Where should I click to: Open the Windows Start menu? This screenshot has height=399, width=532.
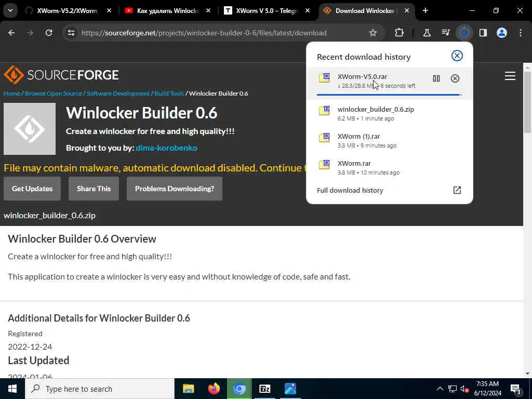pos(12,389)
